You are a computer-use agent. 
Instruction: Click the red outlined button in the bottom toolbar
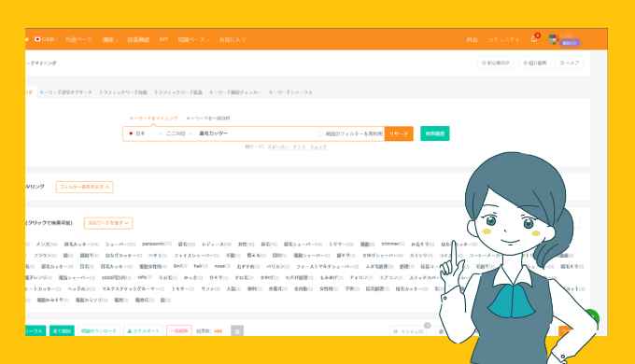point(179,330)
